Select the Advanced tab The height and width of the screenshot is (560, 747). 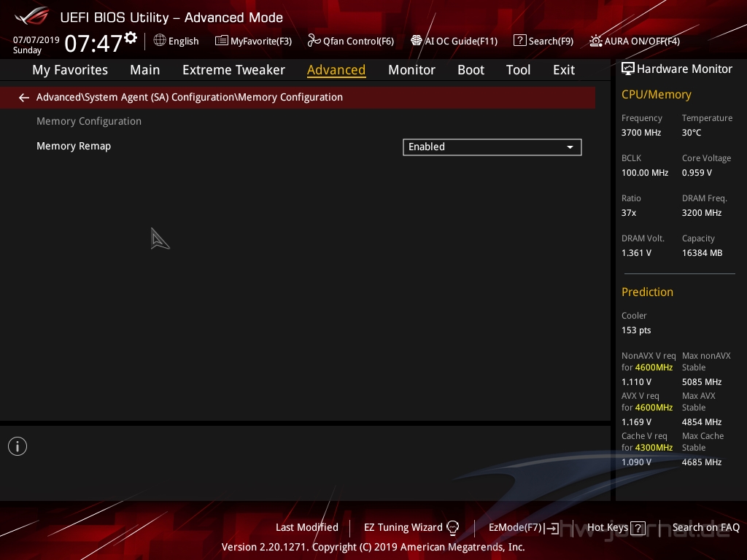tap(336, 70)
